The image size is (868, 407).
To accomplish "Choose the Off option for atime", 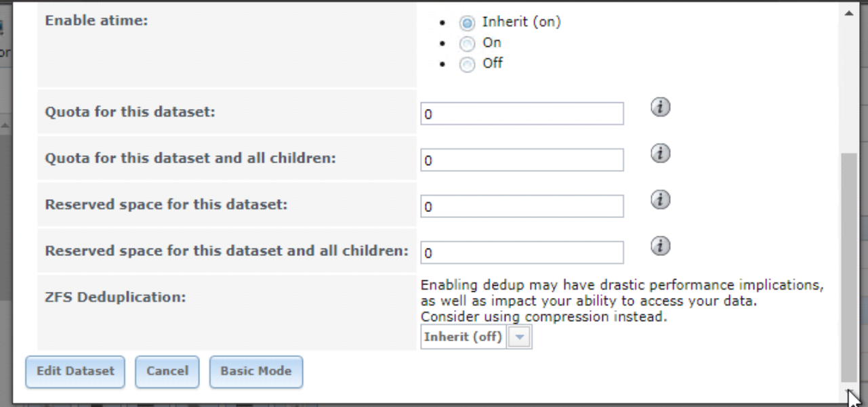I will [467, 65].
